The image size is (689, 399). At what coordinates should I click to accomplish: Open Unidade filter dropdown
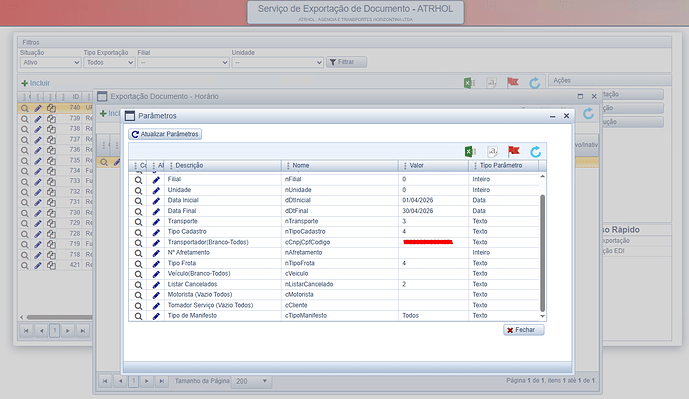coord(278,62)
